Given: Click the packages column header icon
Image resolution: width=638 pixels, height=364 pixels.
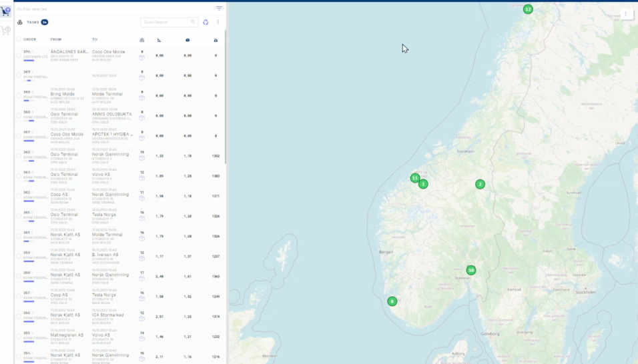Looking at the screenshot, I should click(141, 40).
